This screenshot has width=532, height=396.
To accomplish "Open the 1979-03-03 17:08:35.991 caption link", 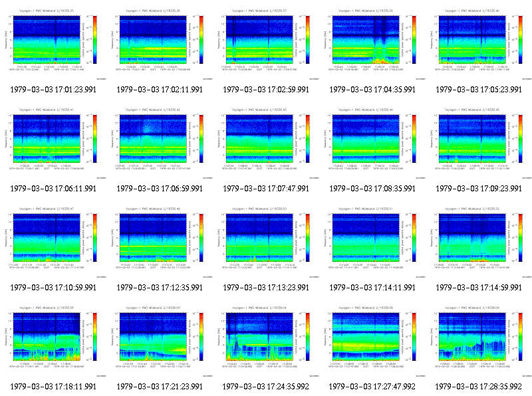I will pyautogui.click(x=372, y=189).
